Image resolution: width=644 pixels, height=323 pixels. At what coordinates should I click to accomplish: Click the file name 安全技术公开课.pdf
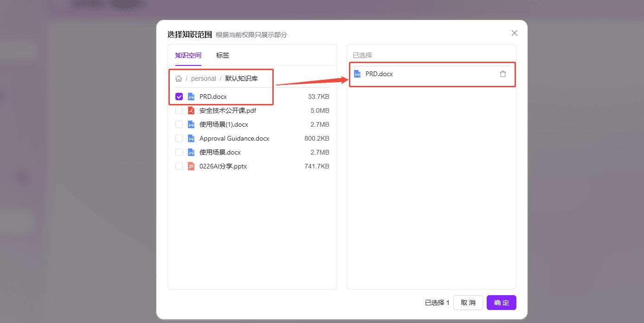pyautogui.click(x=228, y=110)
